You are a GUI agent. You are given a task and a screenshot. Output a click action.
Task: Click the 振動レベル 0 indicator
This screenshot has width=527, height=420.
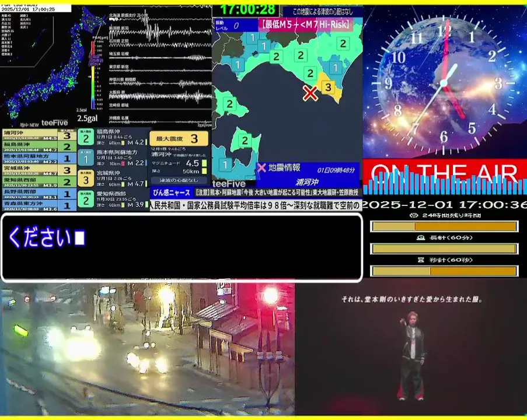tap(235, 25)
